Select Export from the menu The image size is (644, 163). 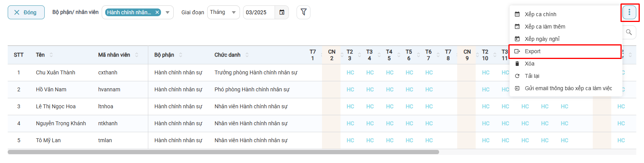click(x=532, y=51)
